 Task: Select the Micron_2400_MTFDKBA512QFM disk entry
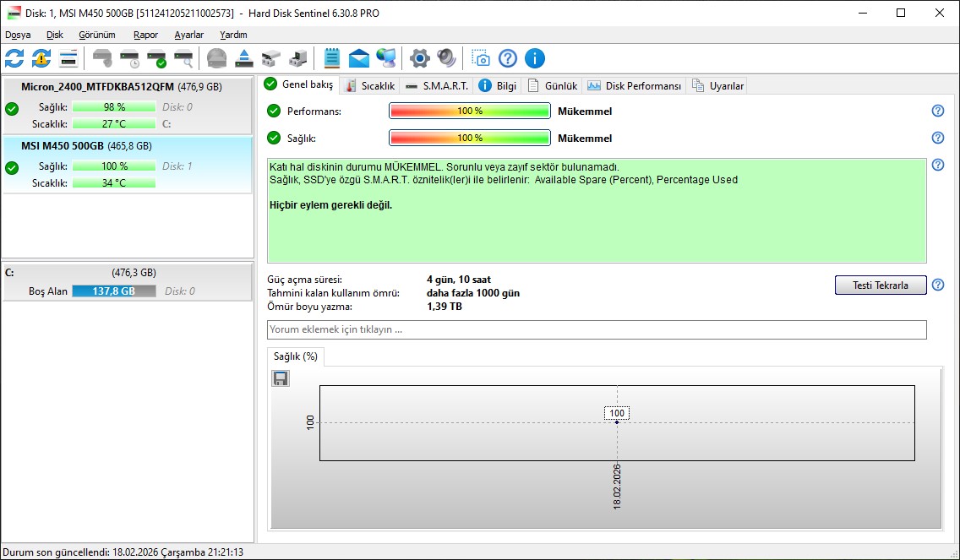(x=128, y=106)
